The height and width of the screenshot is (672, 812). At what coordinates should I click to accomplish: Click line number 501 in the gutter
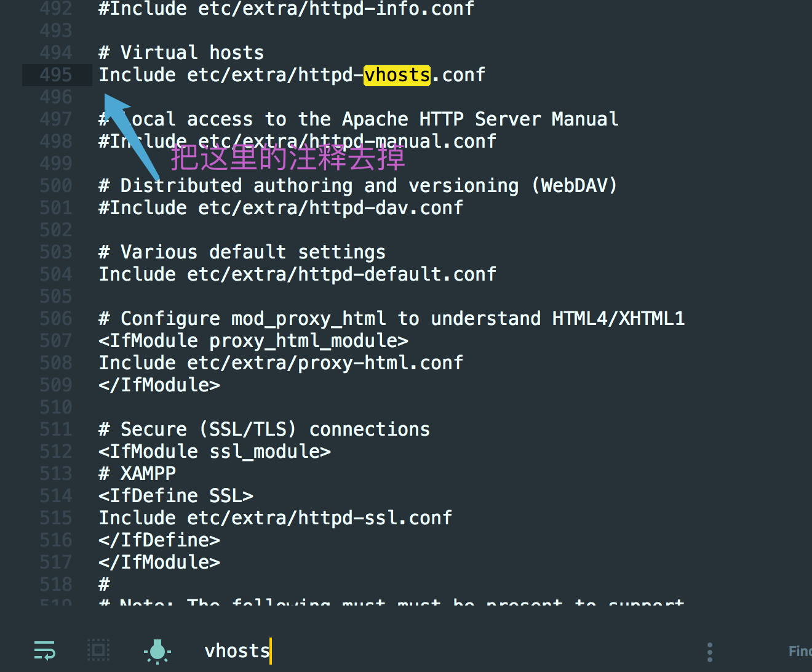click(56, 208)
